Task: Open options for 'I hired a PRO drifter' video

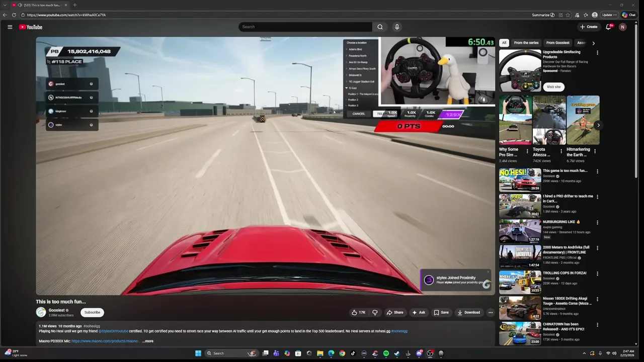Action: click(x=597, y=197)
